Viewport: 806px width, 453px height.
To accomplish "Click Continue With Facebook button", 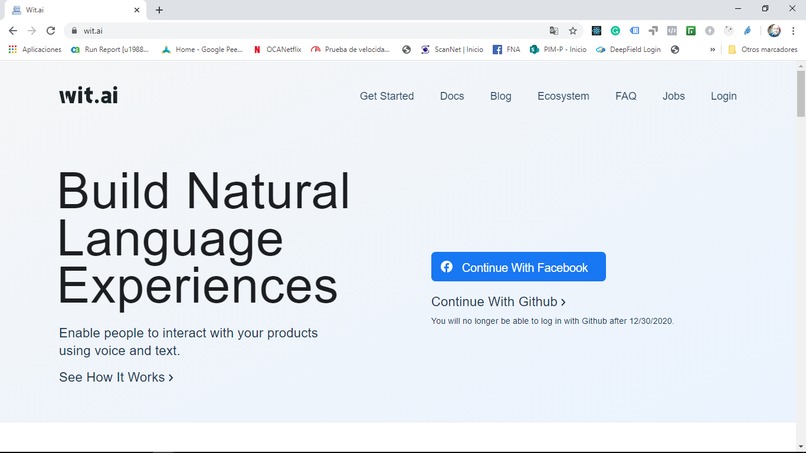I will (518, 267).
